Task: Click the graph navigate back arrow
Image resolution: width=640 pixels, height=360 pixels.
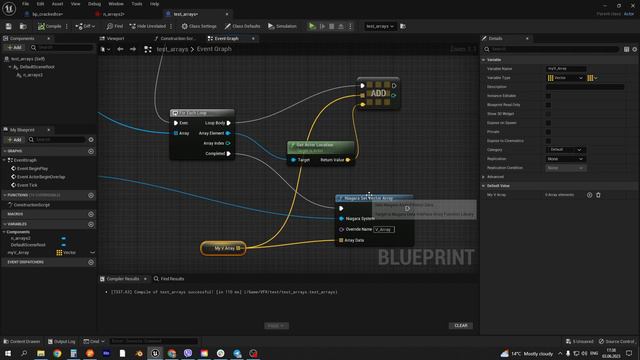Action: tap(120, 49)
